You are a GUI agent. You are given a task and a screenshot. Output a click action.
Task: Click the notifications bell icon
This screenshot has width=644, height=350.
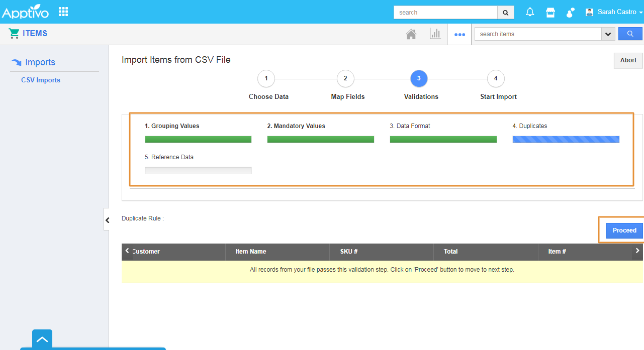coord(530,12)
